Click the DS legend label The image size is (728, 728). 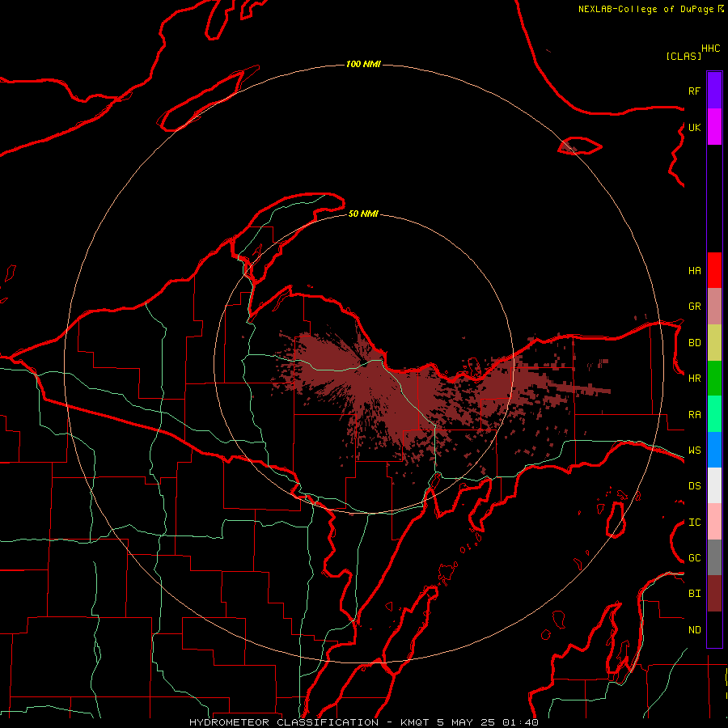tap(694, 486)
